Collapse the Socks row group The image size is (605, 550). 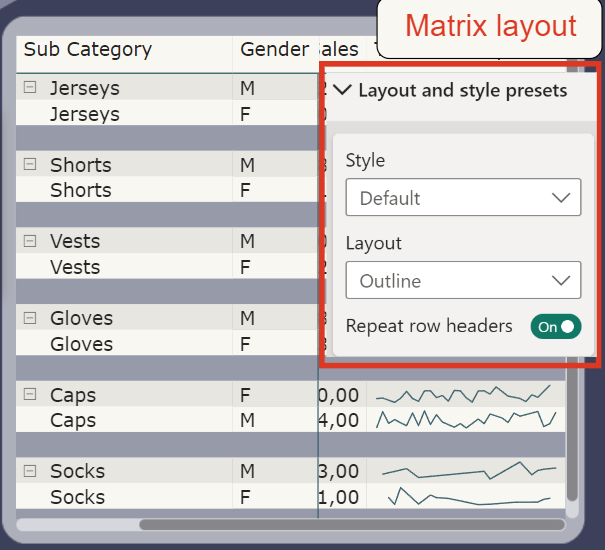[30, 471]
